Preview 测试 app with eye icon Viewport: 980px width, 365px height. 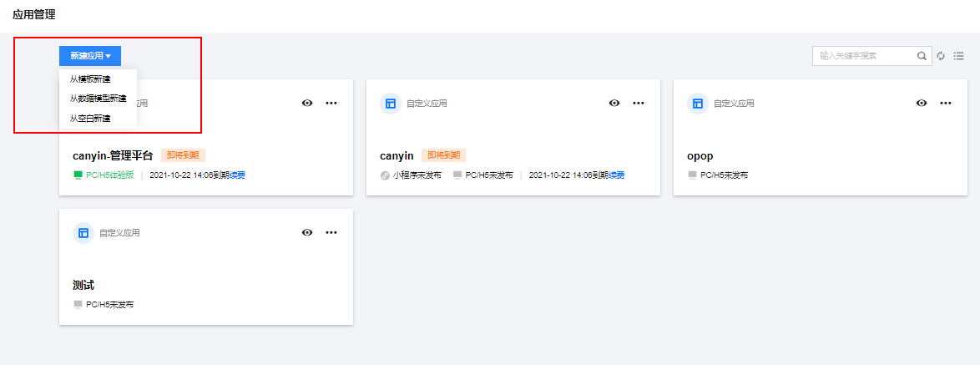[307, 232]
